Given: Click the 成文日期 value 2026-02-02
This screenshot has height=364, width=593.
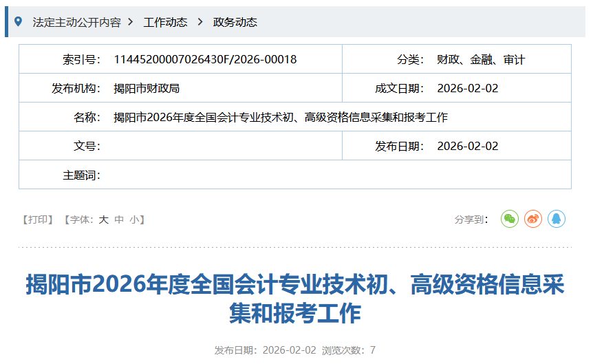Looking at the screenshot, I should 467,89.
